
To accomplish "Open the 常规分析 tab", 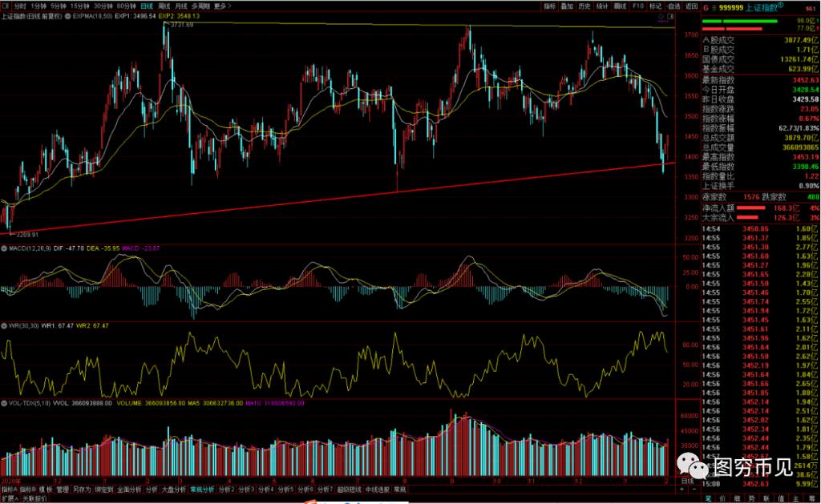I will coord(202,490).
